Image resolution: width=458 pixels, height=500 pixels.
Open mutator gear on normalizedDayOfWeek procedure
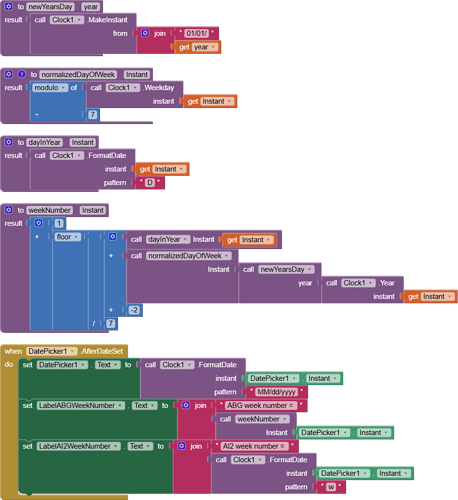click(9, 74)
